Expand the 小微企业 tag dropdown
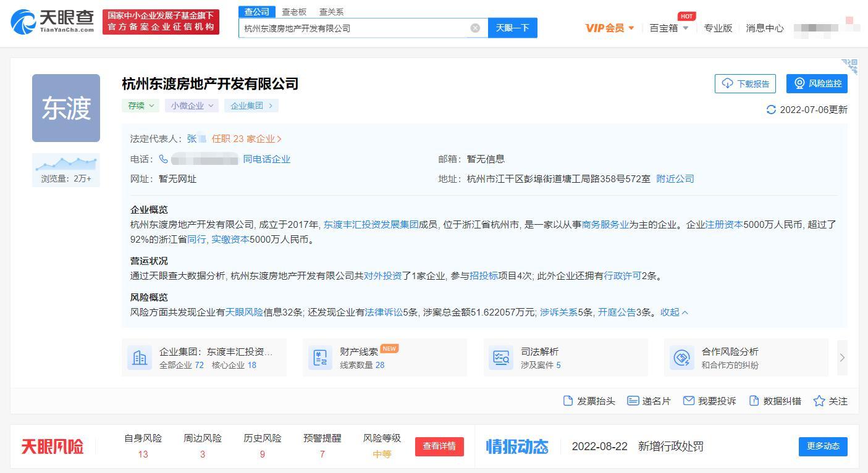This screenshot has height=473, width=868. pos(192,106)
